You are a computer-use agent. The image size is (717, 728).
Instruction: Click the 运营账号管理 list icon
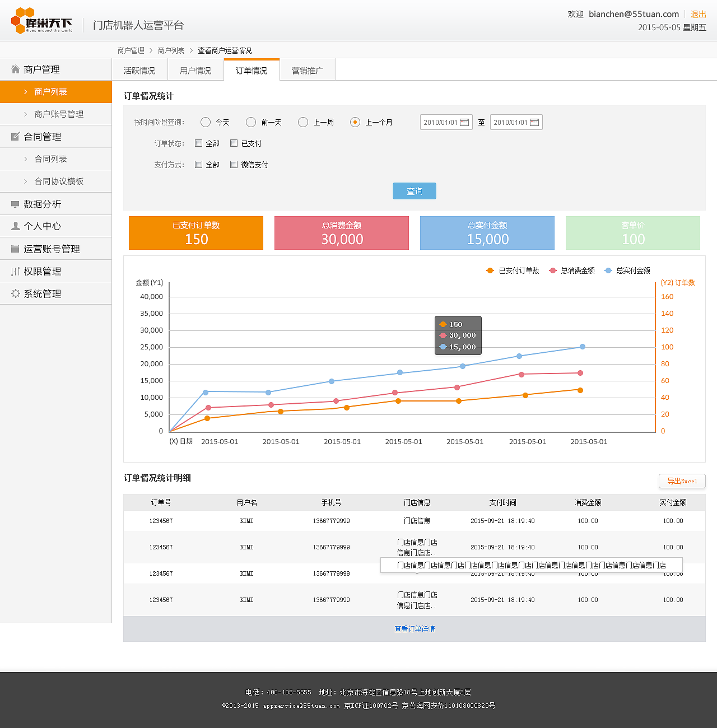point(15,249)
